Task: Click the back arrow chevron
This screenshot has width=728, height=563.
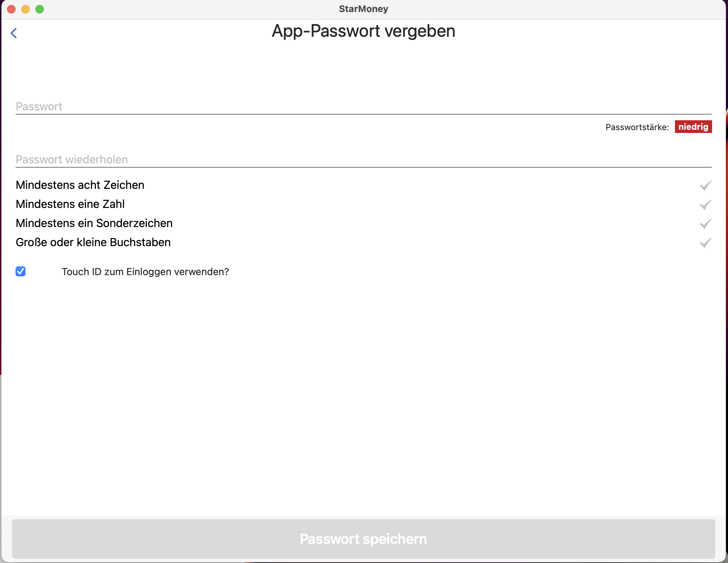Action: click(x=14, y=33)
